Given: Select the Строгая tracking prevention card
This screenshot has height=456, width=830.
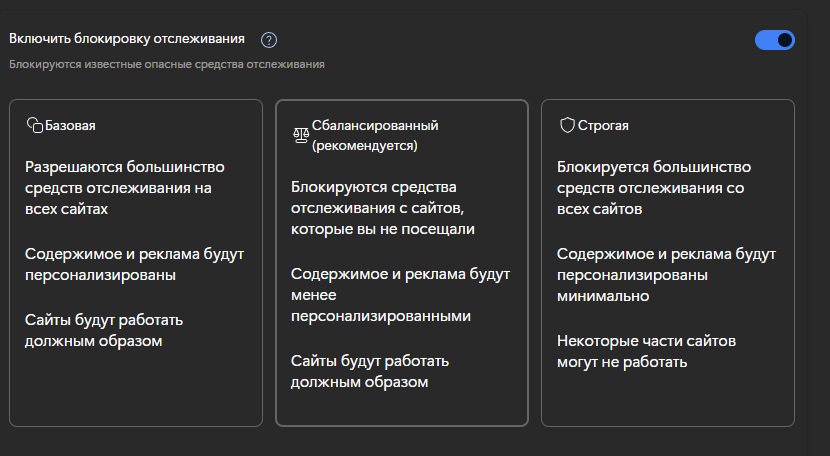Looking at the screenshot, I should pos(667,263).
